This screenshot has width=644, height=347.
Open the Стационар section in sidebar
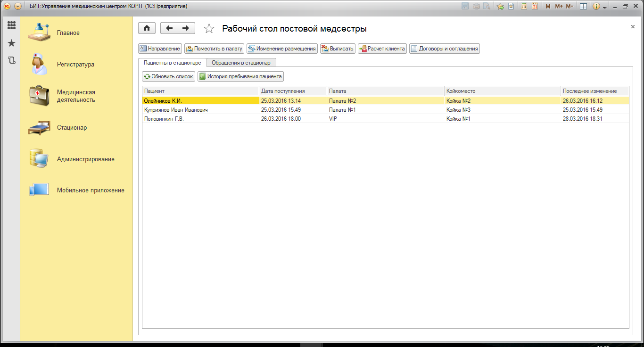(72, 127)
